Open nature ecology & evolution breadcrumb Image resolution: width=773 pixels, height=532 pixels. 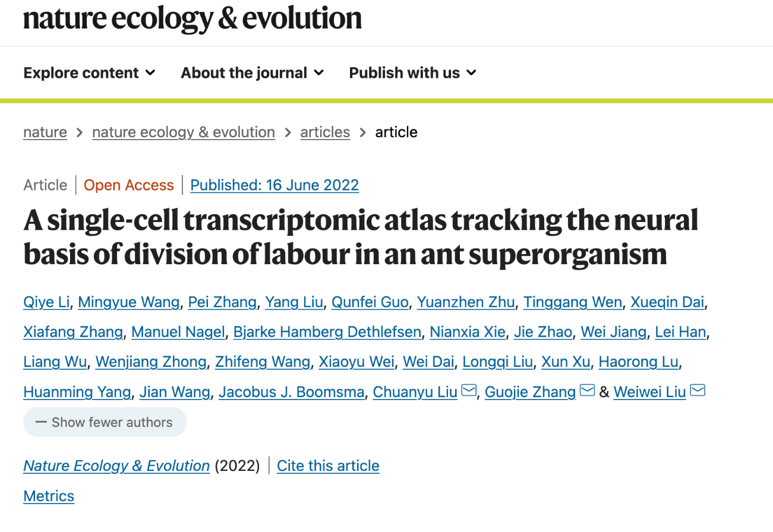(184, 132)
